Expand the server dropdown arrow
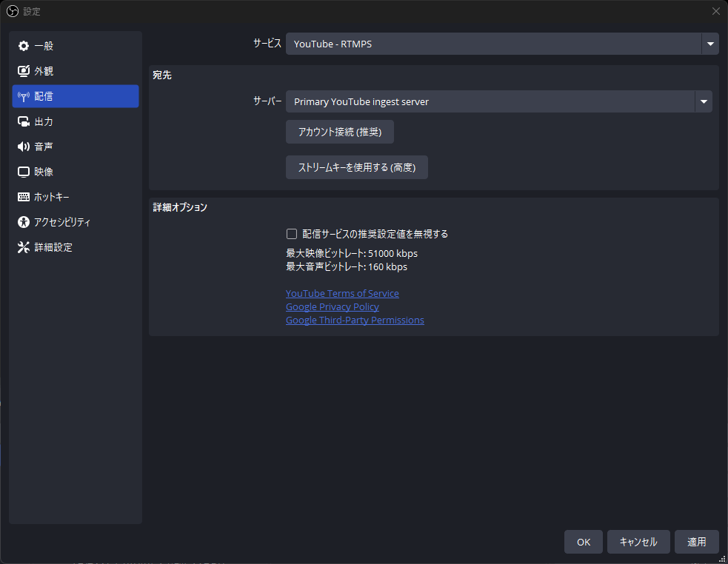Image resolution: width=728 pixels, height=564 pixels. [x=704, y=101]
